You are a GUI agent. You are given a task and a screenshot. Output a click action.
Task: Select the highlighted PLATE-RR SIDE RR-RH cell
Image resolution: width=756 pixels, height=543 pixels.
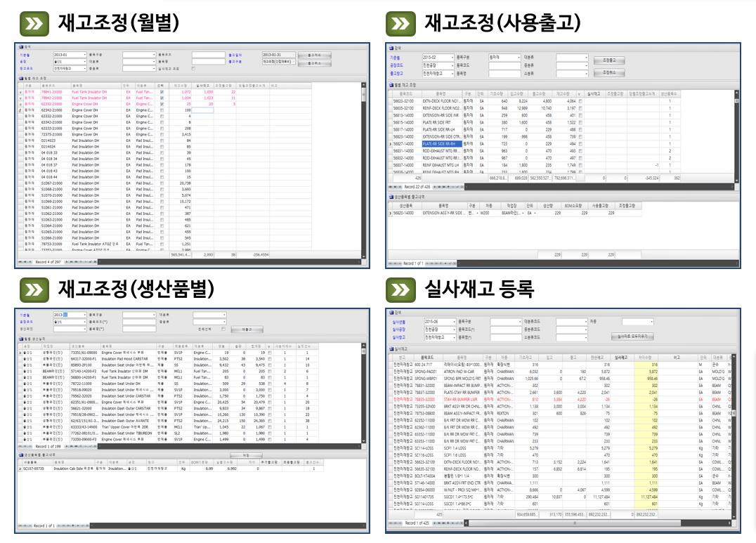441,143
